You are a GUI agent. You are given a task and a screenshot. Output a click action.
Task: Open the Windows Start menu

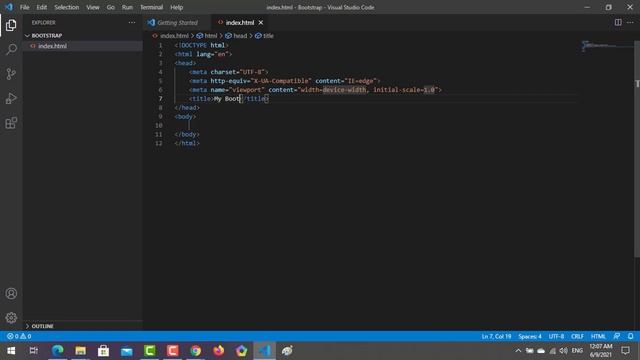(11, 351)
